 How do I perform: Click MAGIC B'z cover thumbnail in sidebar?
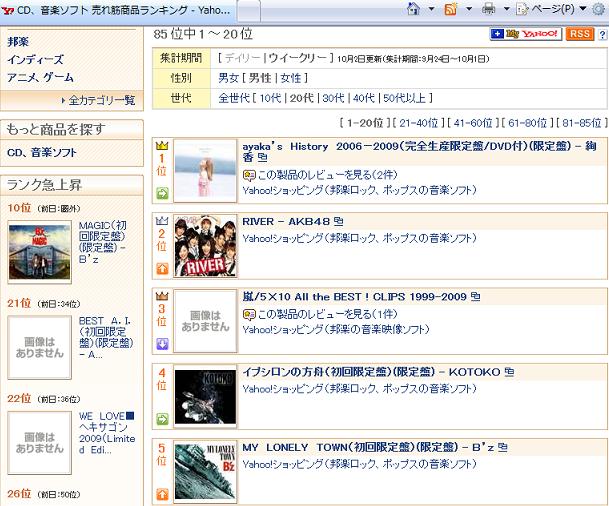(39, 252)
